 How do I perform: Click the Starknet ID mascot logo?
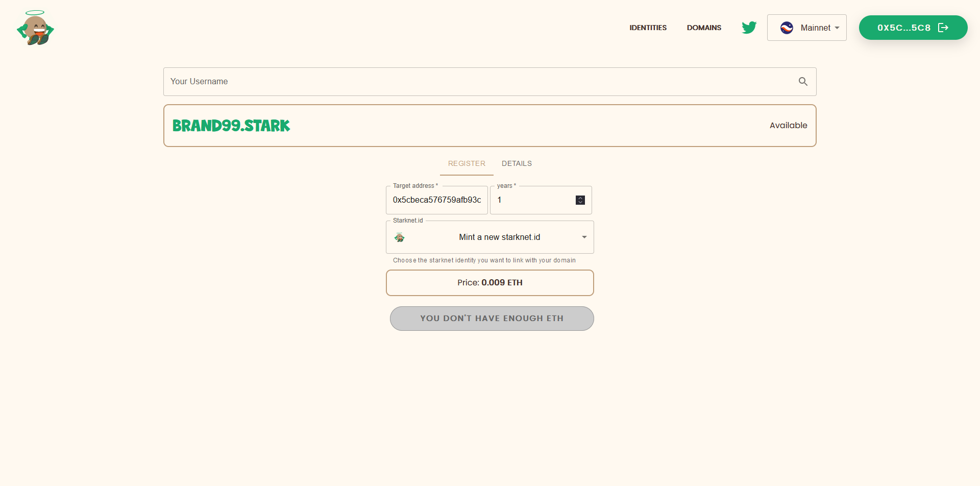[35, 28]
